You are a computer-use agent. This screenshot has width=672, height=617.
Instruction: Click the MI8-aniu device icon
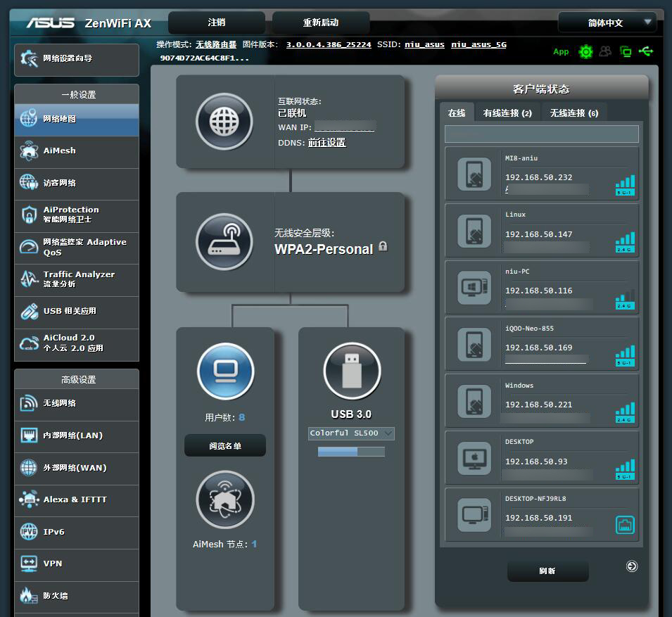point(474,174)
